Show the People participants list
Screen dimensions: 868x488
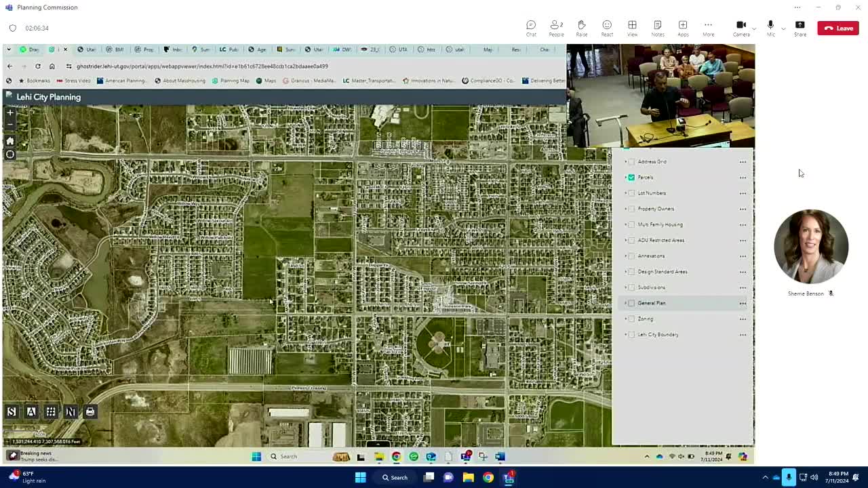pyautogui.click(x=556, y=28)
